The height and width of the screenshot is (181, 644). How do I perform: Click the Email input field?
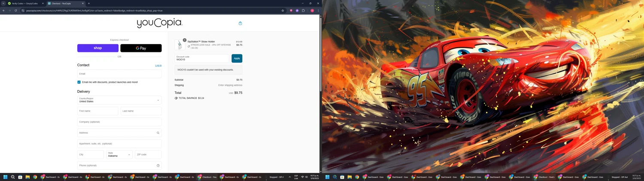point(119,74)
